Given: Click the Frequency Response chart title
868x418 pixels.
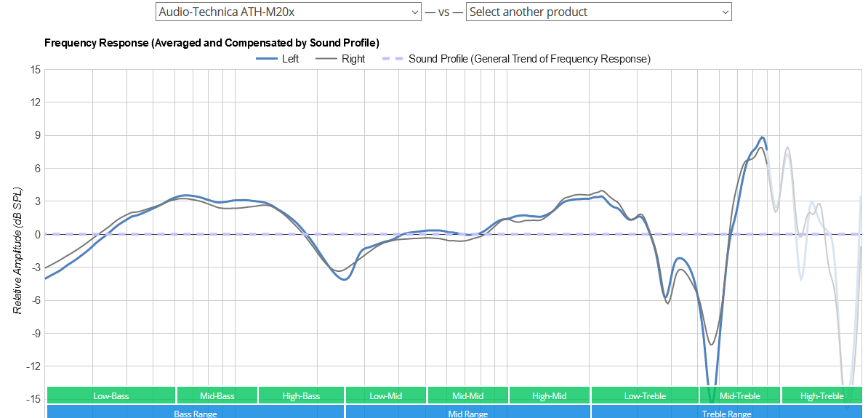Looking at the screenshot, I should click(x=212, y=43).
